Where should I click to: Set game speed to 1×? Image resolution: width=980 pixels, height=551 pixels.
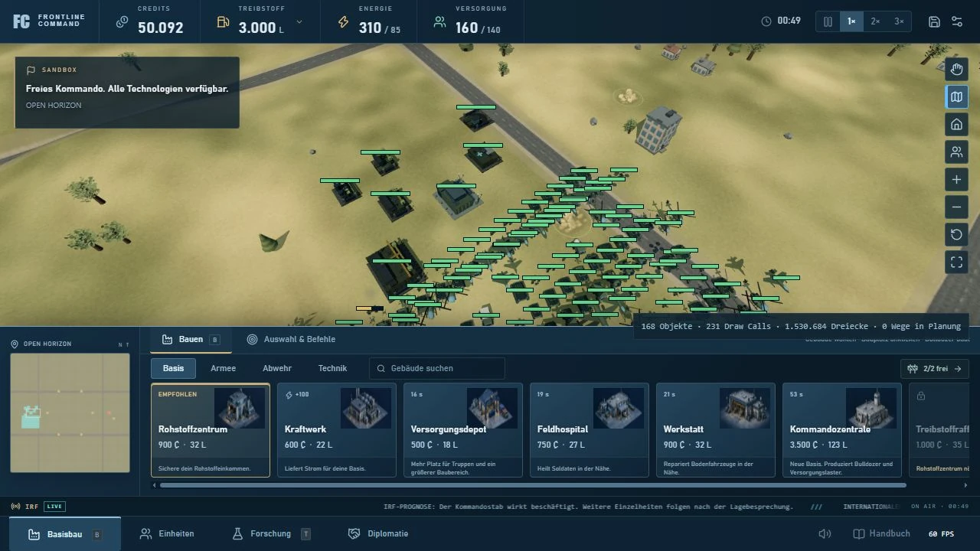click(851, 21)
